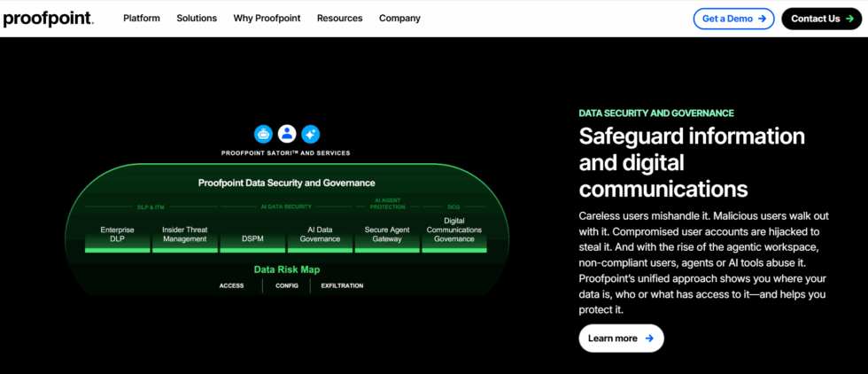Screen dimensions: 868x374
Task: Click the CONFIG label
Action: tap(287, 286)
